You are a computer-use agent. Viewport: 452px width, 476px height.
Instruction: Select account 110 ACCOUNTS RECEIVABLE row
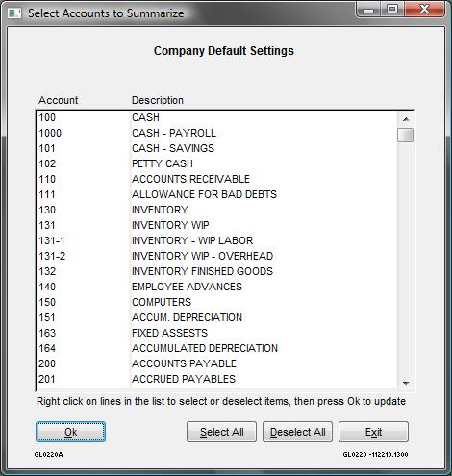point(216,179)
